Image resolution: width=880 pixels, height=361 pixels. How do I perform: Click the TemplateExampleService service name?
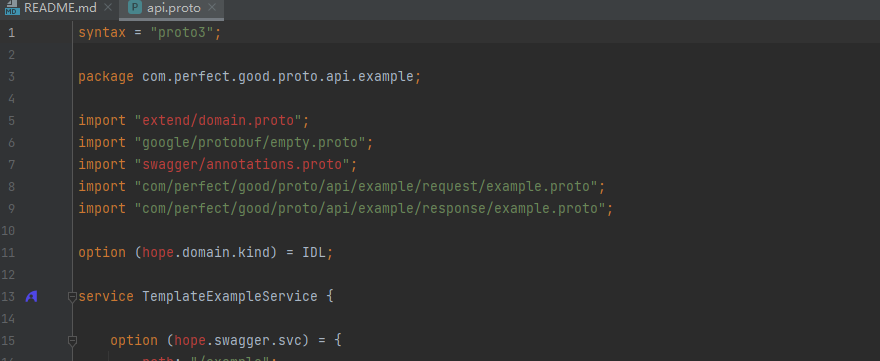pos(230,296)
